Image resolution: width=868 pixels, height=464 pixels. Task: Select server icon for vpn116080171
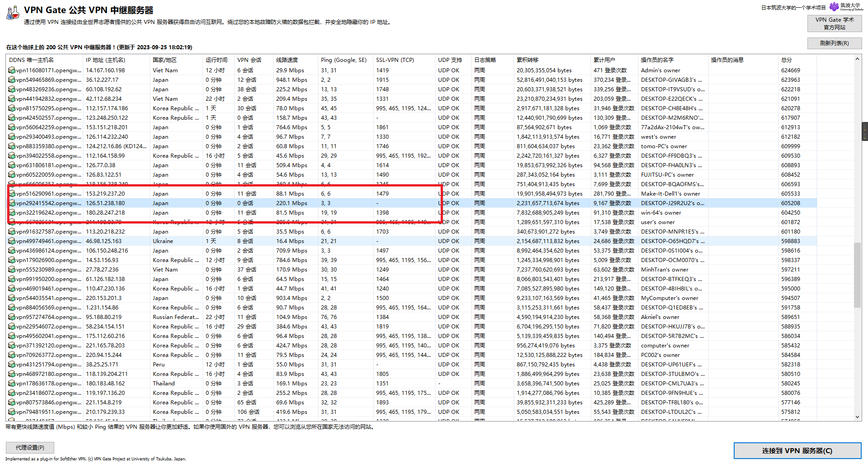12,70
